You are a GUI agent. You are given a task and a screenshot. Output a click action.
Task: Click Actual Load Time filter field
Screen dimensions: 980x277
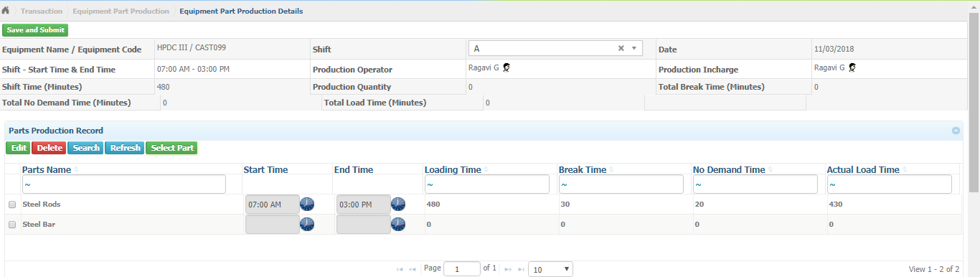[890, 184]
